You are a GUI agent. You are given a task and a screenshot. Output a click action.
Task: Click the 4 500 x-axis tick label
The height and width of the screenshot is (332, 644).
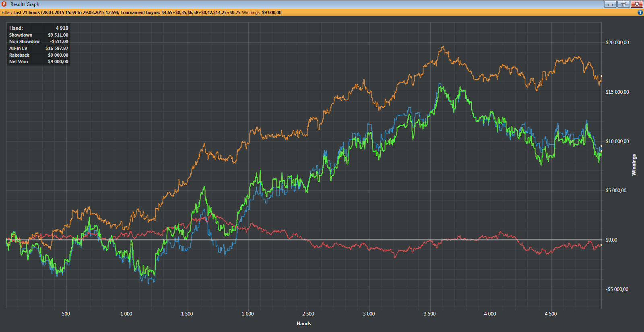tap(551, 314)
